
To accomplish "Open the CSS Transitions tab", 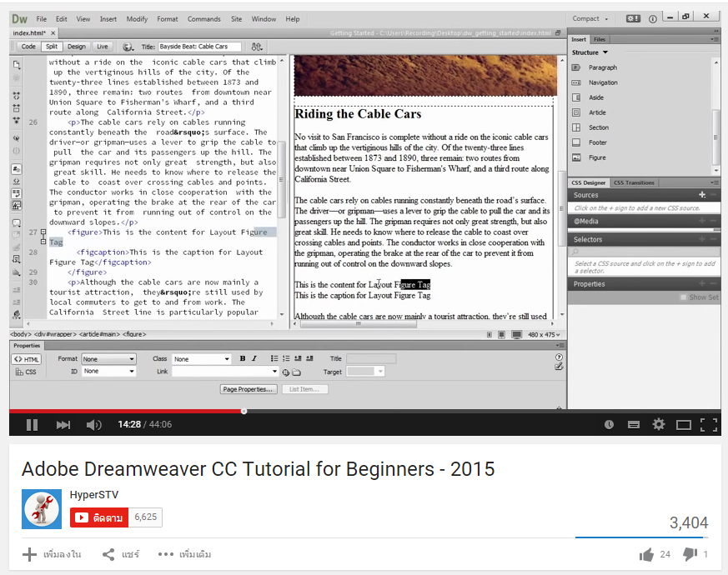I will click(x=634, y=182).
